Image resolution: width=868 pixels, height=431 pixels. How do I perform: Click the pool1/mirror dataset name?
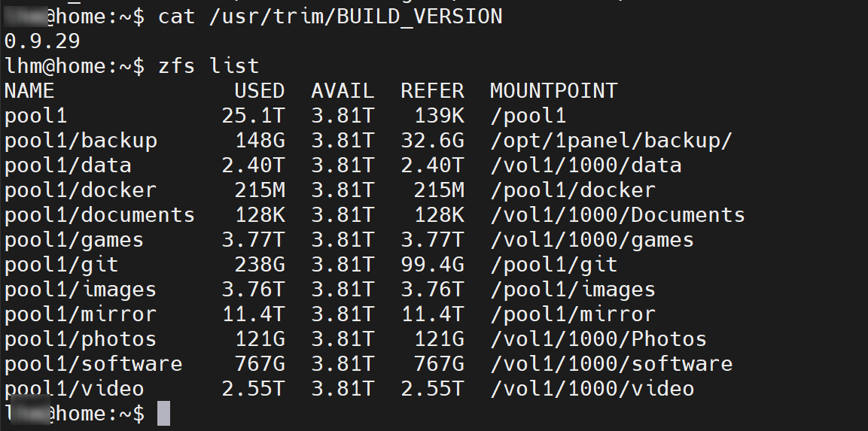click(x=81, y=314)
